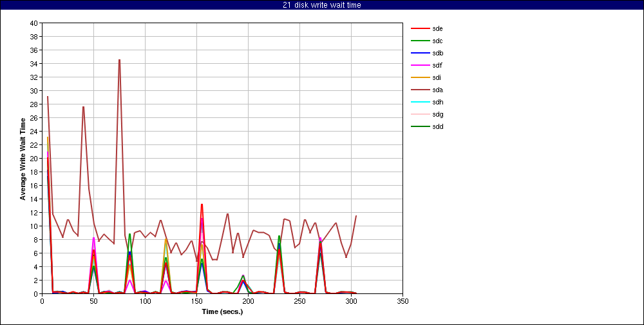Click the '21 disk write wait time' title

322,5
